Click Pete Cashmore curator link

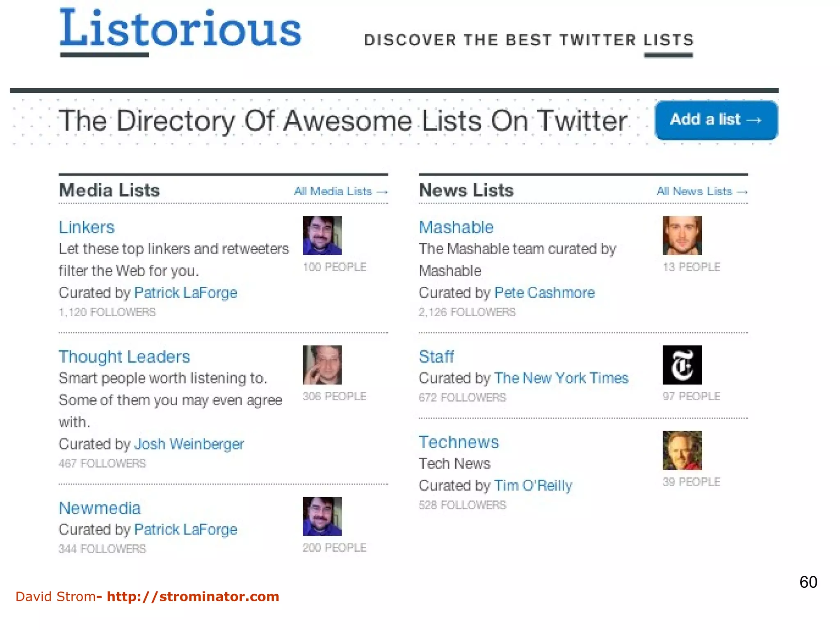click(544, 292)
